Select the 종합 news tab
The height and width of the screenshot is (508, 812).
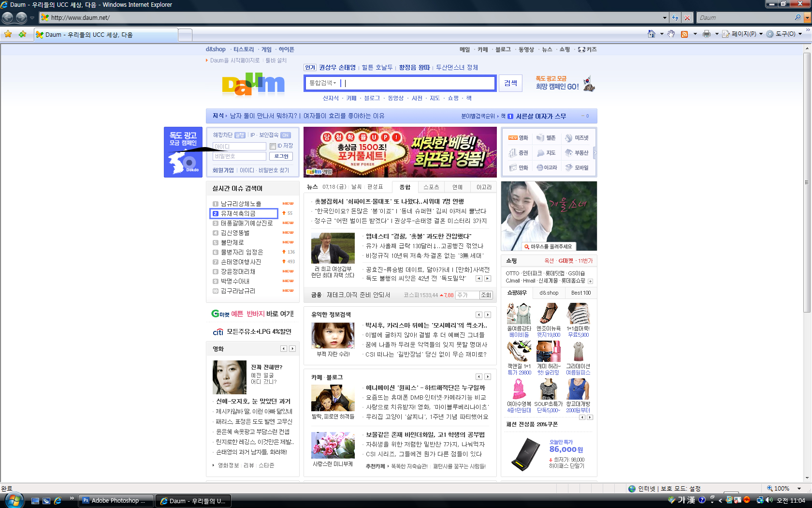(405, 187)
